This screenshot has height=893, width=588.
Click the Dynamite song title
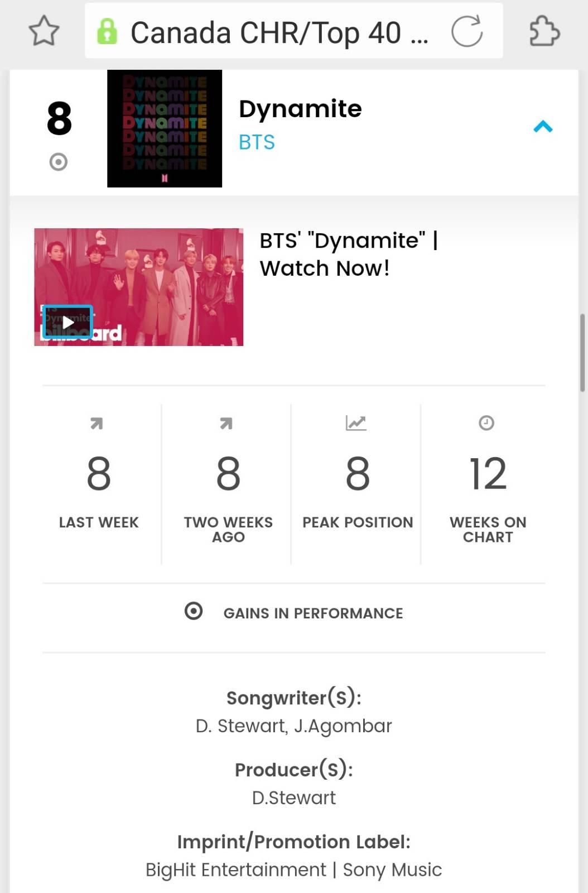300,109
